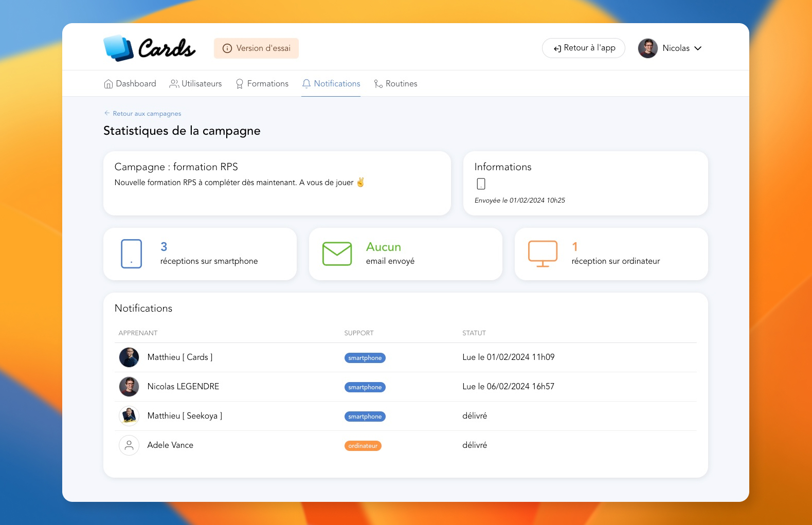Open the Dashboard tab
Screen dimensions: 812x525
[130, 84]
